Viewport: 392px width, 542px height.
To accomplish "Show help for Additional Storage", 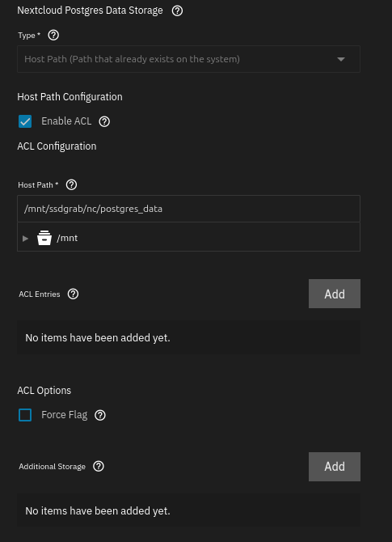I will pos(99,466).
